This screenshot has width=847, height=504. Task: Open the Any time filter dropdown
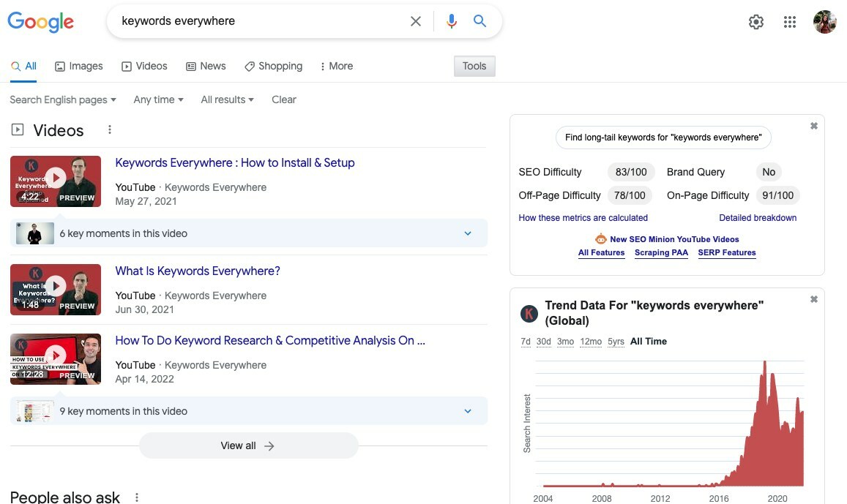[x=158, y=99]
